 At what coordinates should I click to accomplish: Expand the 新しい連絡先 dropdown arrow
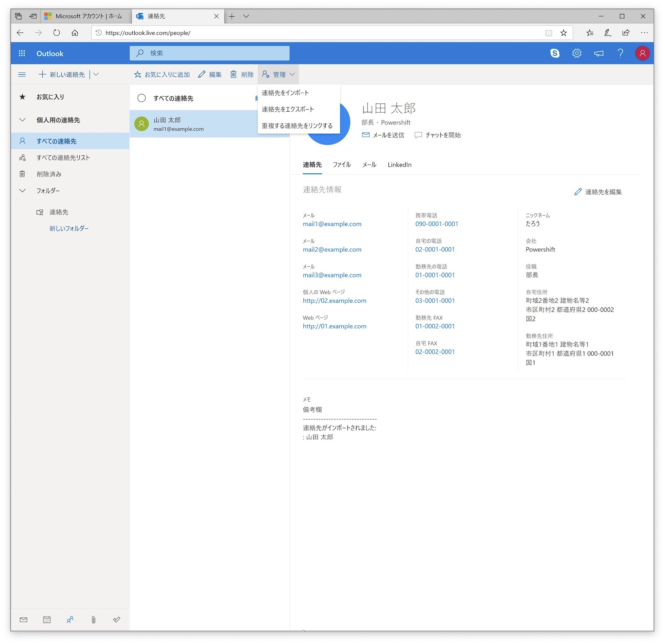click(x=96, y=74)
